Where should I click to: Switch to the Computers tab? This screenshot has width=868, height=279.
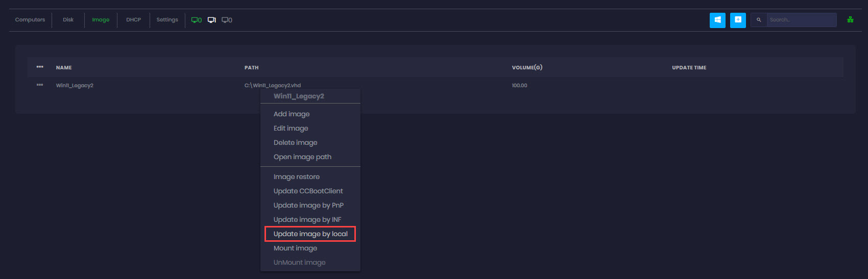pos(30,20)
